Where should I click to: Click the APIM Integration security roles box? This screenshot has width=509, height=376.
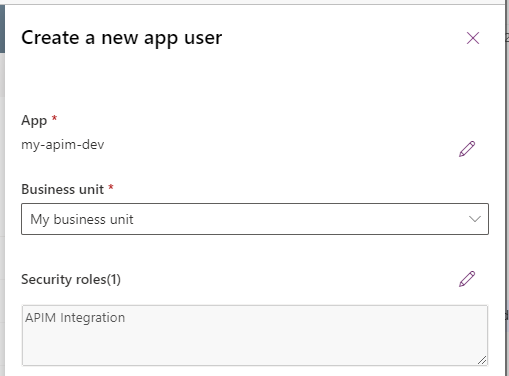click(255, 335)
